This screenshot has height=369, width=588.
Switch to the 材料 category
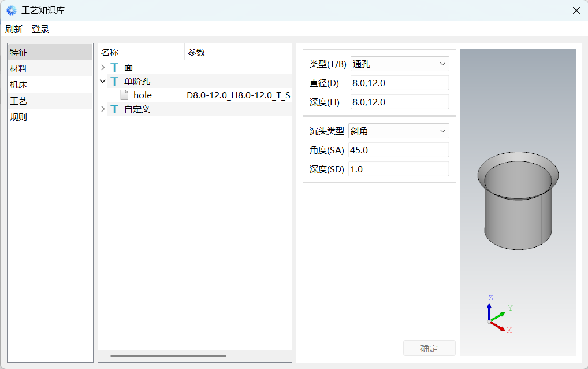click(18, 69)
